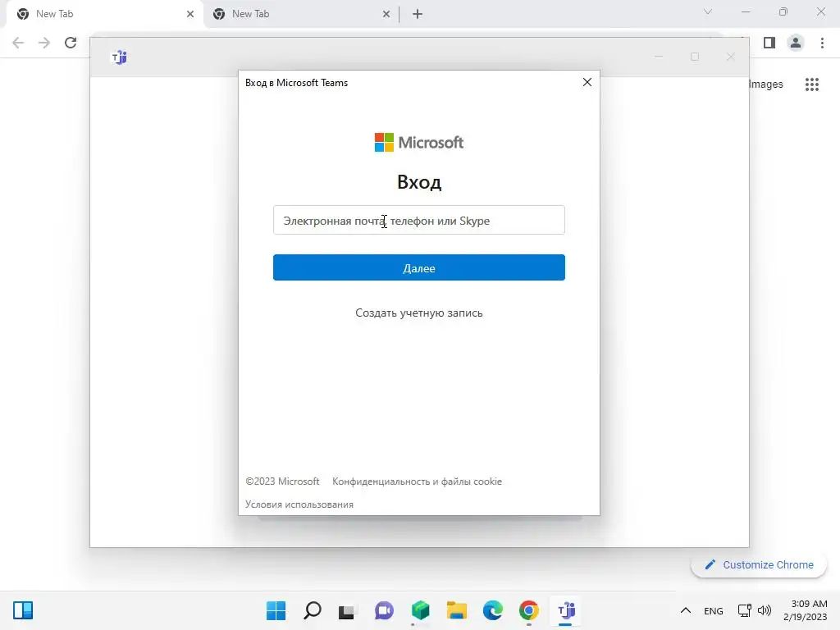This screenshot has height=630, width=840.
Task: Open the Chrome tab search chevron
Action: coord(708,11)
